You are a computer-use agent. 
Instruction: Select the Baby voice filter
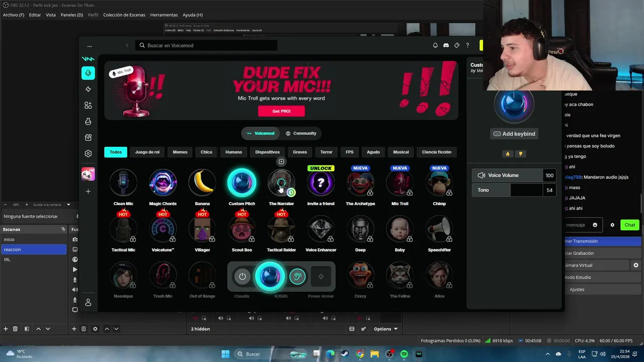[x=400, y=229]
